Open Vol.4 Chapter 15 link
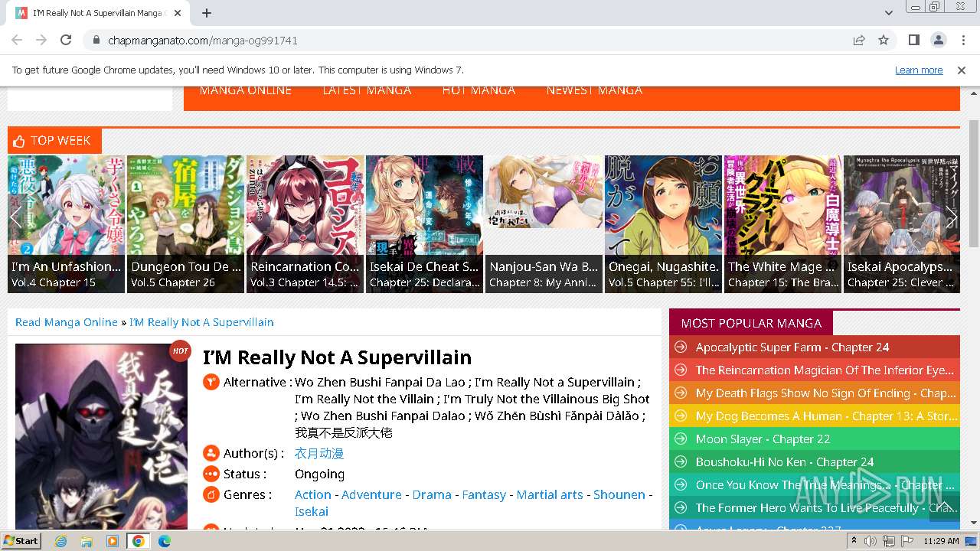Screen dimensions: 980x551 pyautogui.click(x=54, y=282)
